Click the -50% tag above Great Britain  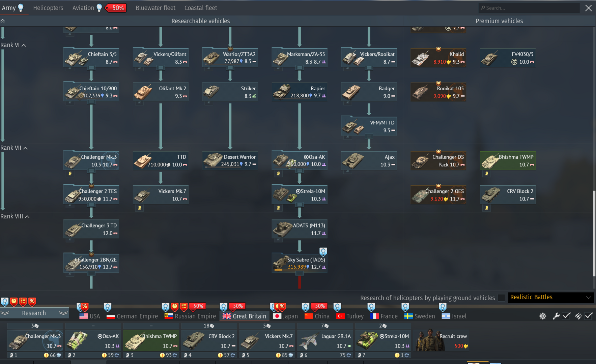tap(237, 306)
